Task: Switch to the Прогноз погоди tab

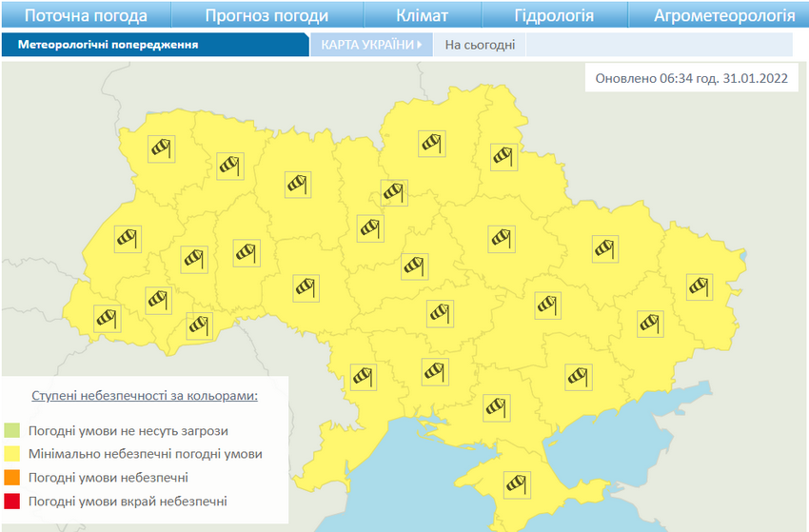Action: point(267,15)
